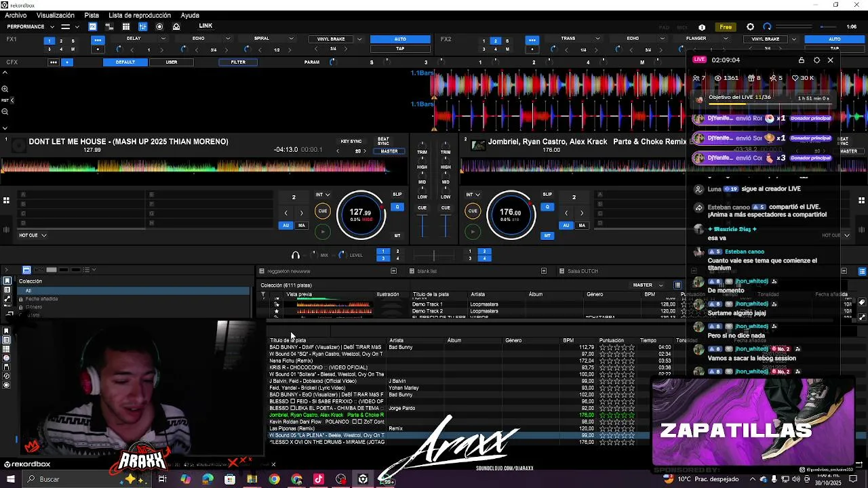Click the info icon near Free
868x488 pixels.
pyautogui.click(x=702, y=27)
